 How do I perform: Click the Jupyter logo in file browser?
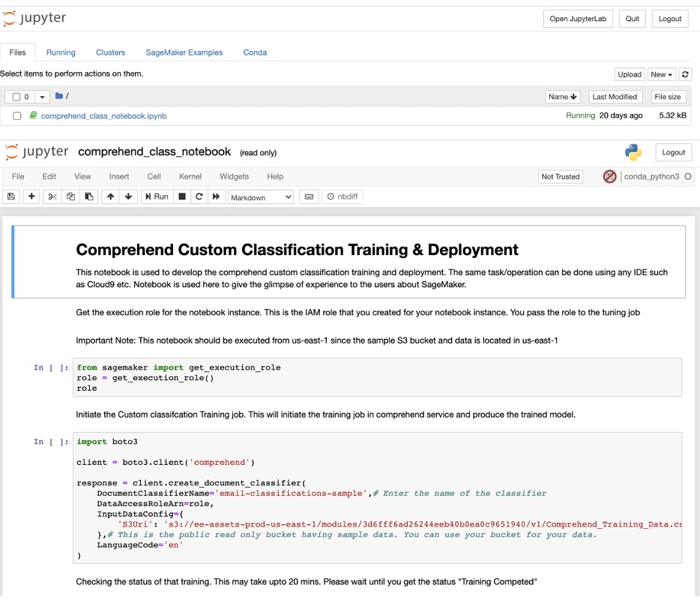(x=34, y=18)
